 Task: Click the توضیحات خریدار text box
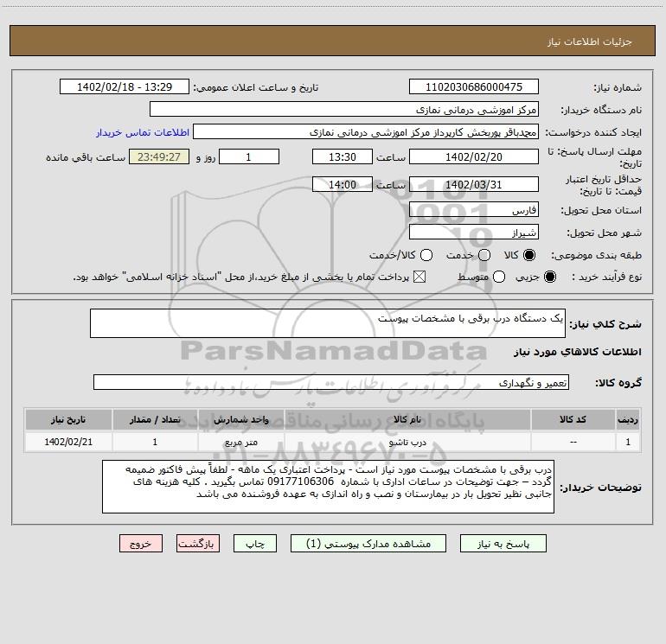(x=329, y=487)
